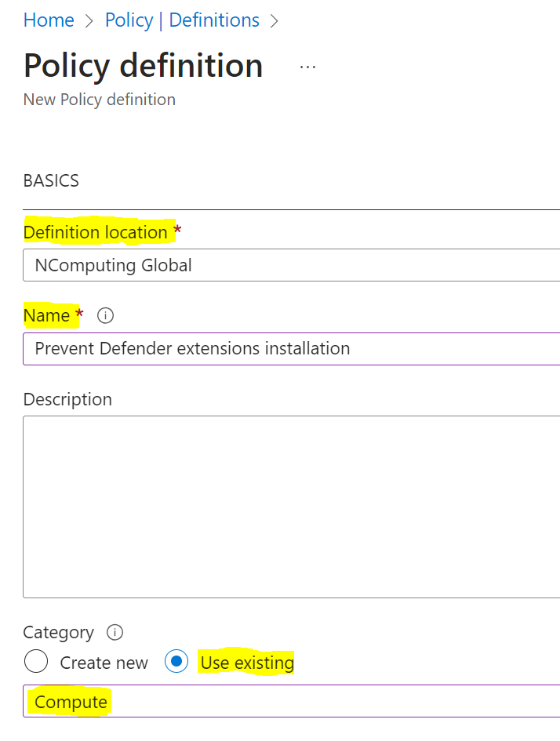Screen dimensions: 560x741
Task: Open the NComputing Global definition location field
Action: (292, 265)
